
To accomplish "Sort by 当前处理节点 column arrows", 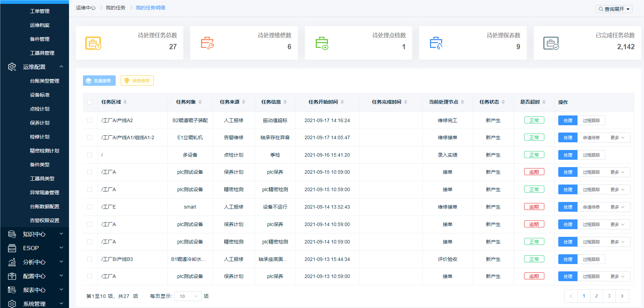I will (462, 102).
